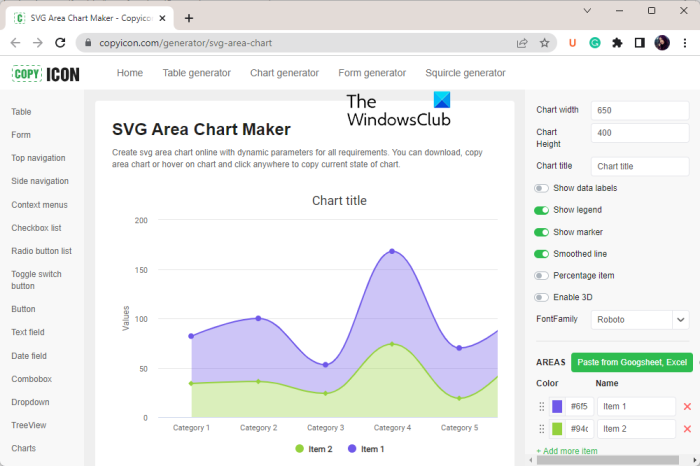Click the Copy Icon logo
700x466 pixels.
[46, 74]
